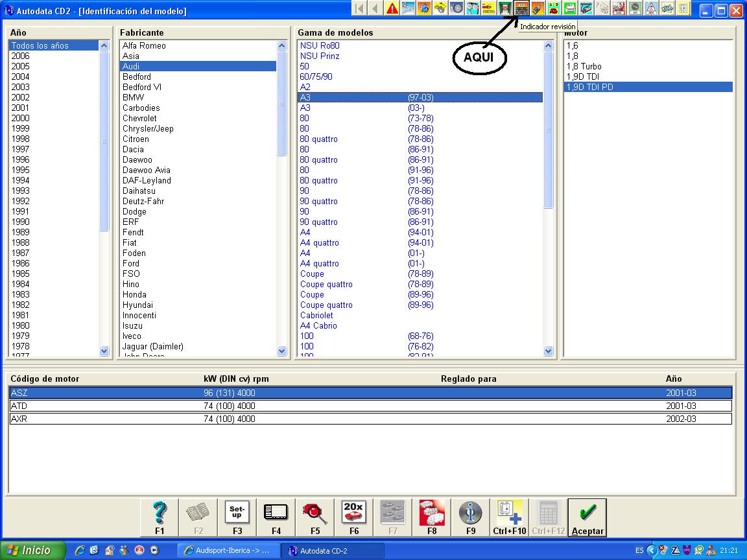This screenshot has height=560, width=747.
Task: Select engine code ASZ row
Action: coord(370,393)
